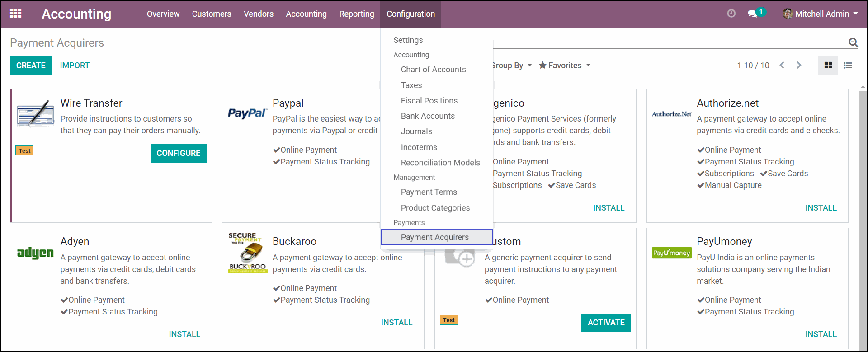
Task: Click the Adyen card title
Action: pyautogui.click(x=75, y=241)
